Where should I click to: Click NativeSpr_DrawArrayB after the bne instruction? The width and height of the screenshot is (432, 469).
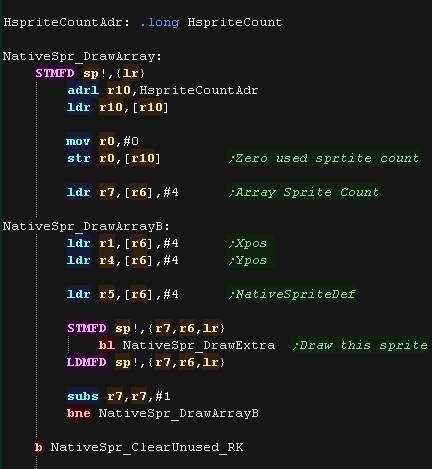[179, 413]
